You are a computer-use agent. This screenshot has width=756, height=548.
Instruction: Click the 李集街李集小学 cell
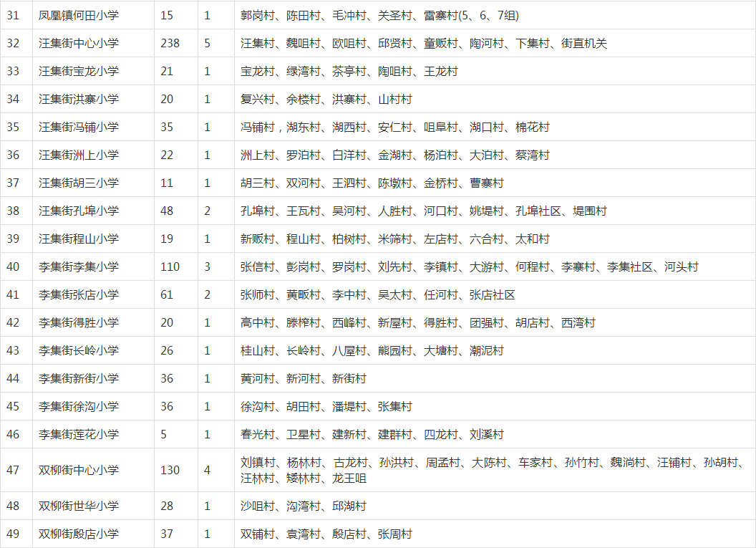click(79, 266)
